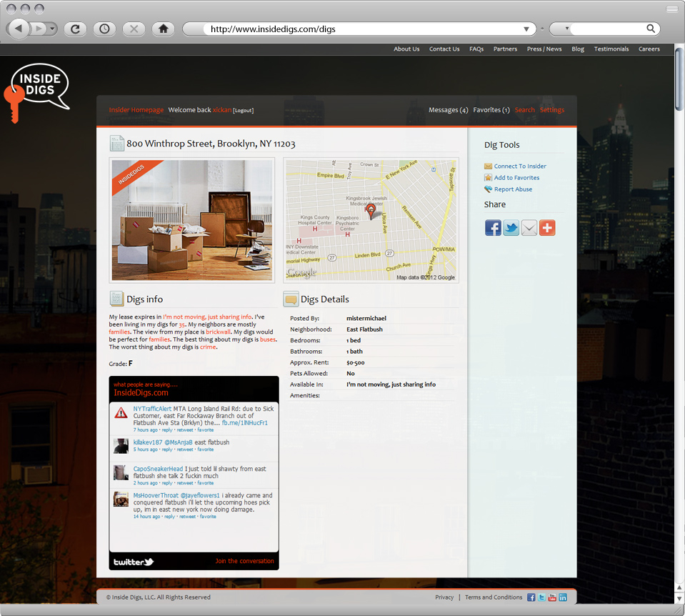Click the red location marker on the map
Viewport: 685px width, 616px height.
tap(371, 211)
